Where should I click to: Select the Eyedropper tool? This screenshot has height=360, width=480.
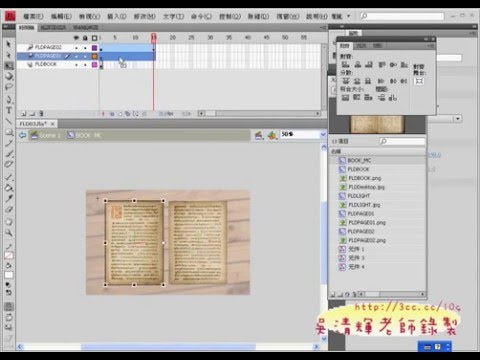(9, 199)
